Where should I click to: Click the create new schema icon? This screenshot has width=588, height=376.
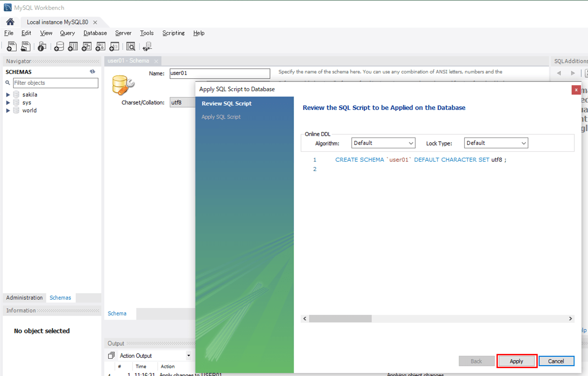(x=59, y=46)
